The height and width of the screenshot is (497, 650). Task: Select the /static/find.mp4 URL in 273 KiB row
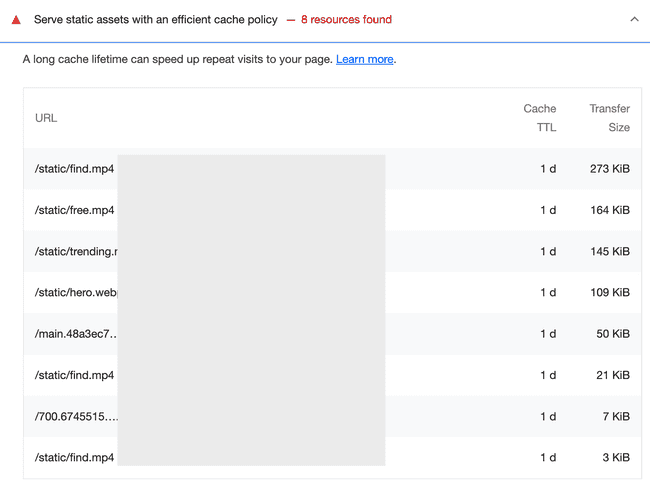[74, 169]
